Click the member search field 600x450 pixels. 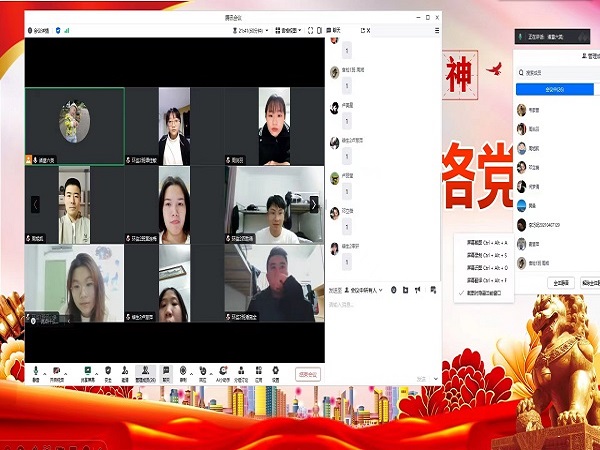(x=555, y=73)
